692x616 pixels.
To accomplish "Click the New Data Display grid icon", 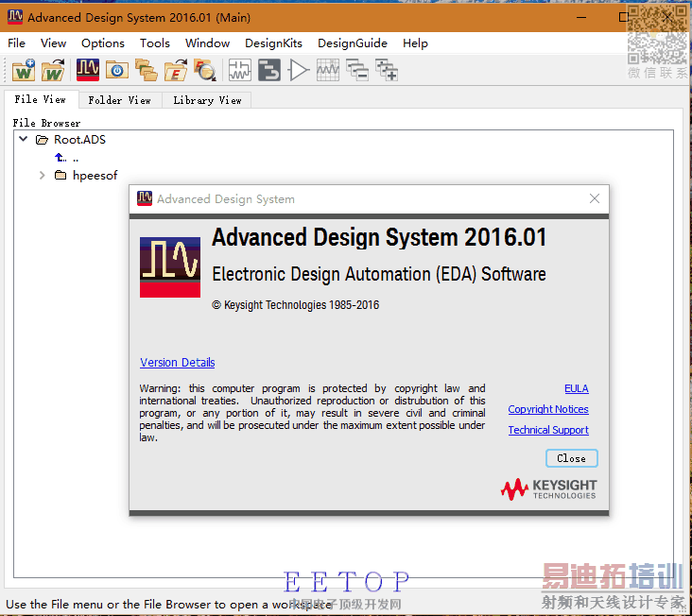I will [328, 70].
